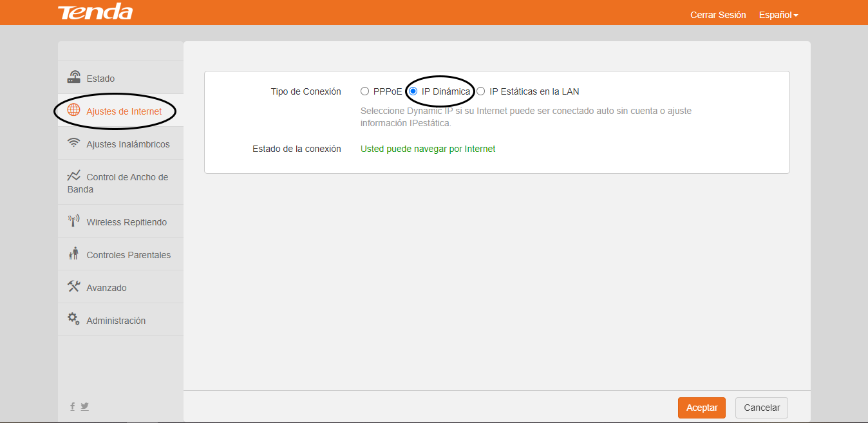Screen dimensions: 868x423
Task: Click the tools icon for Avanzado
Action: 74,287
